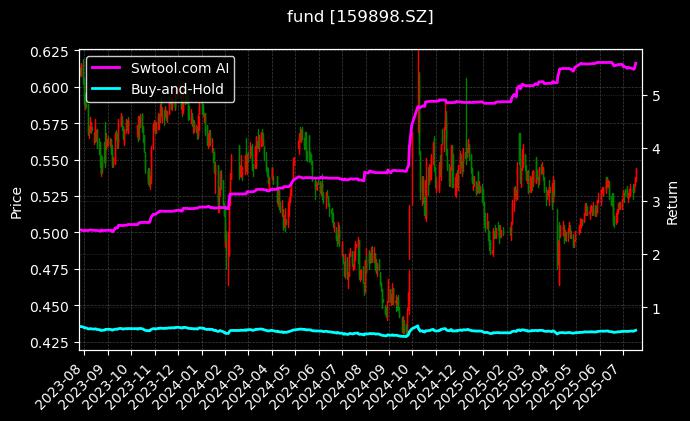Click the 0.500 price tick label
690x421 pixels.
coord(50,234)
